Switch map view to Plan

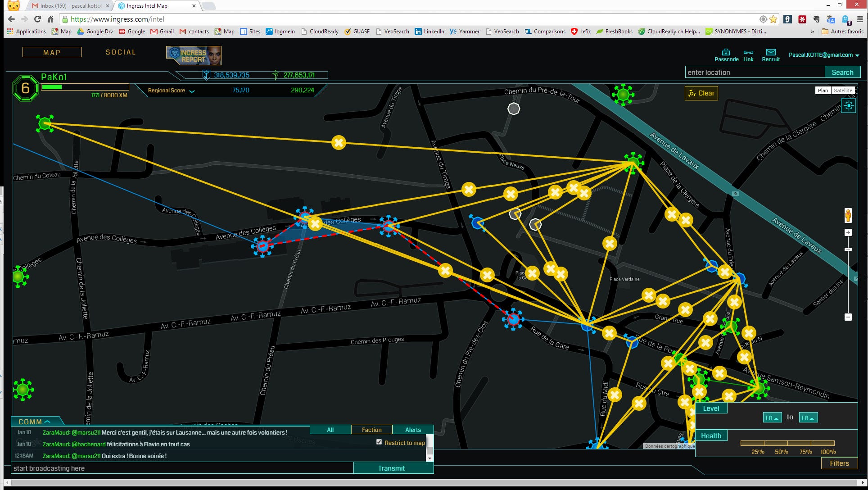coord(823,91)
